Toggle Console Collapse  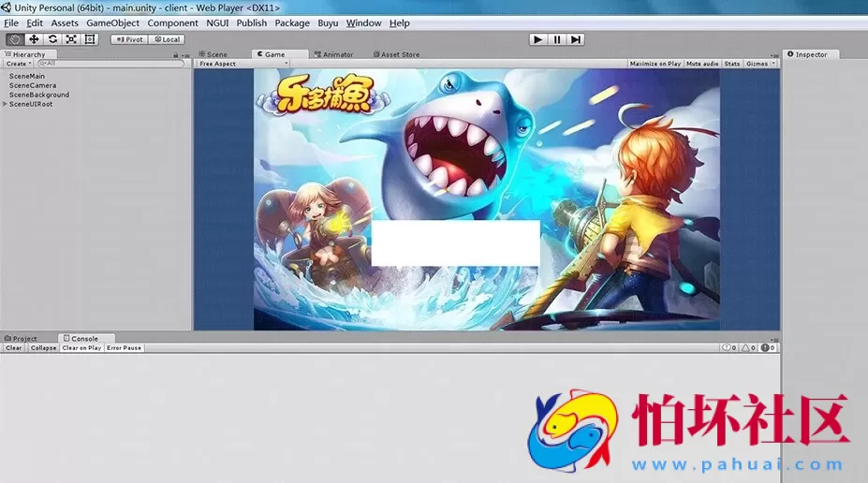[43, 348]
